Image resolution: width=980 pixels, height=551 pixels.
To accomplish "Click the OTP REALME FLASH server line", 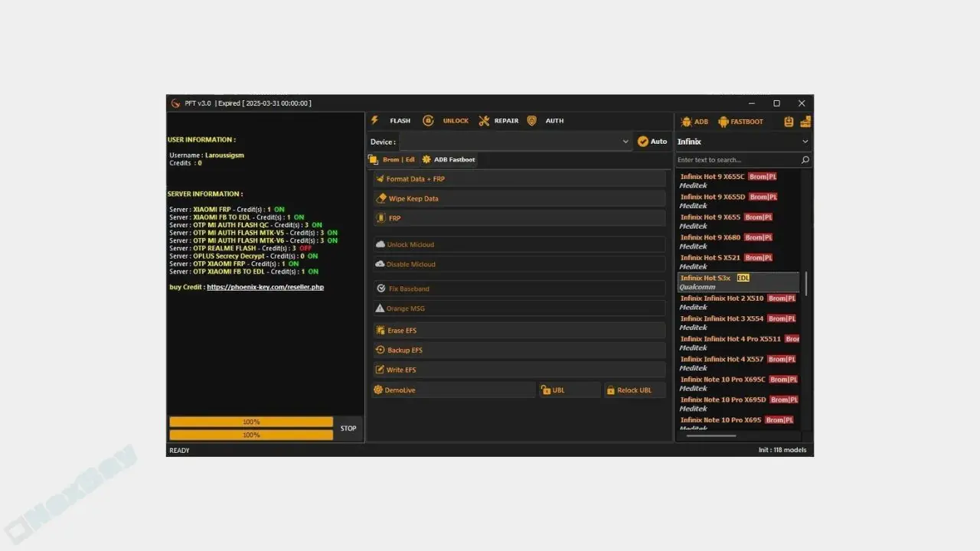I will pos(240,248).
